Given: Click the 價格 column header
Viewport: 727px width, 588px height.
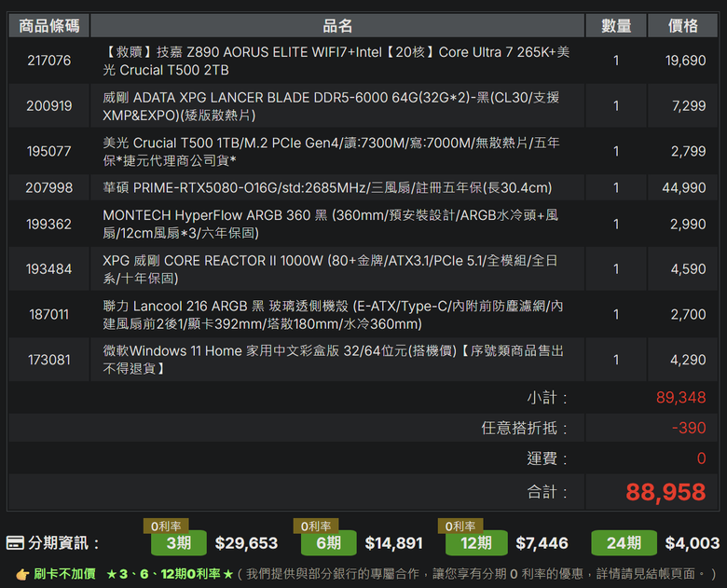Looking at the screenshot, I should point(682,26).
